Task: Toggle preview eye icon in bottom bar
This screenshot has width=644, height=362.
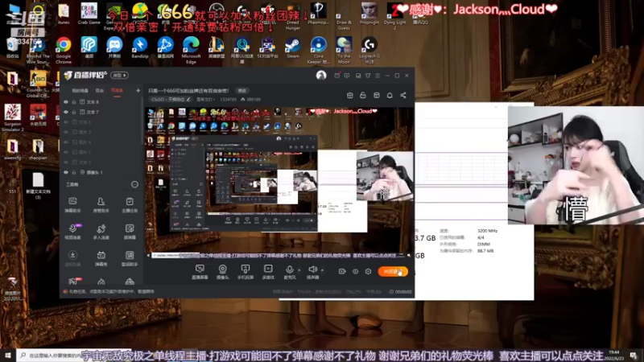Action: click(x=355, y=271)
